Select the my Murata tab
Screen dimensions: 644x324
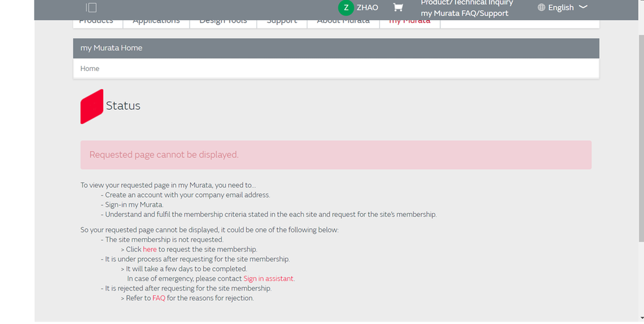[409, 23]
